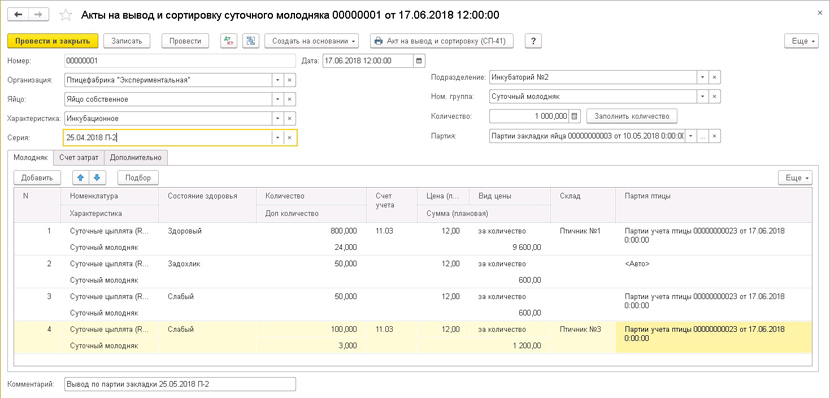The image size is (830, 398).
Task: Click the Добавить row button
Action: (x=37, y=178)
